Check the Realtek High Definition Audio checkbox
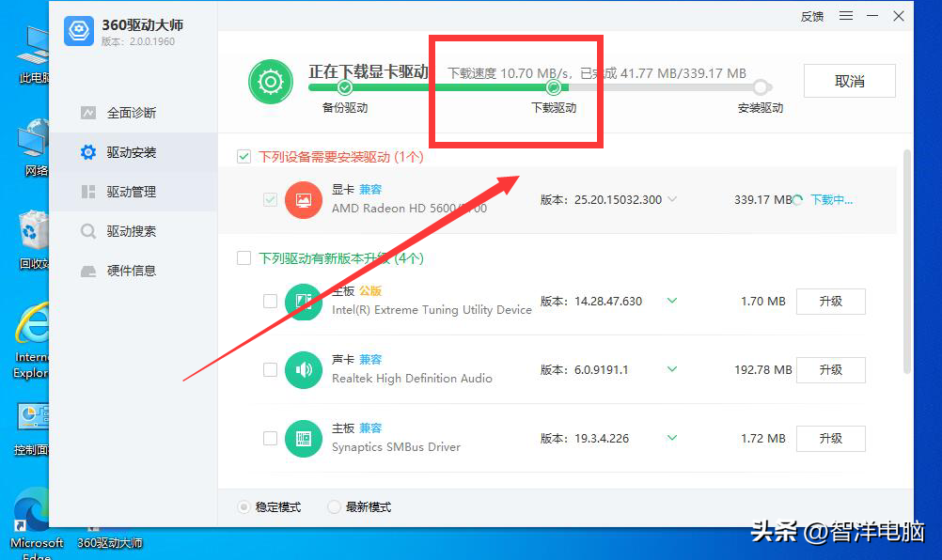 pyautogui.click(x=271, y=370)
